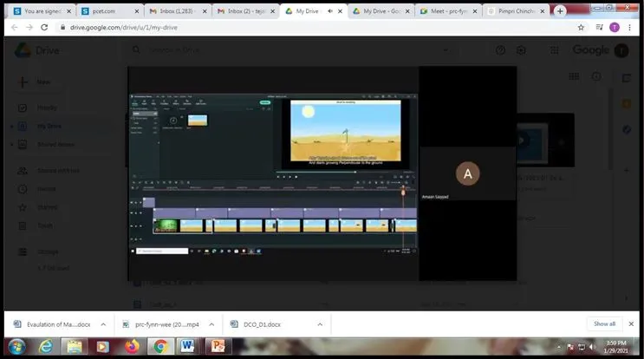Screen dimensions: 644x359
Task: Launch Firefox from the taskbar
Action: [132, 347]
